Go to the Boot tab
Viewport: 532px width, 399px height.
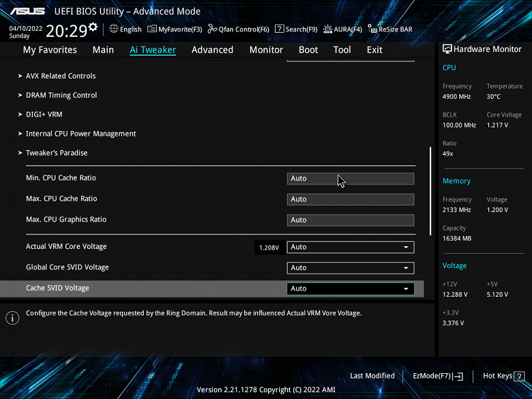tap(308, 50)
